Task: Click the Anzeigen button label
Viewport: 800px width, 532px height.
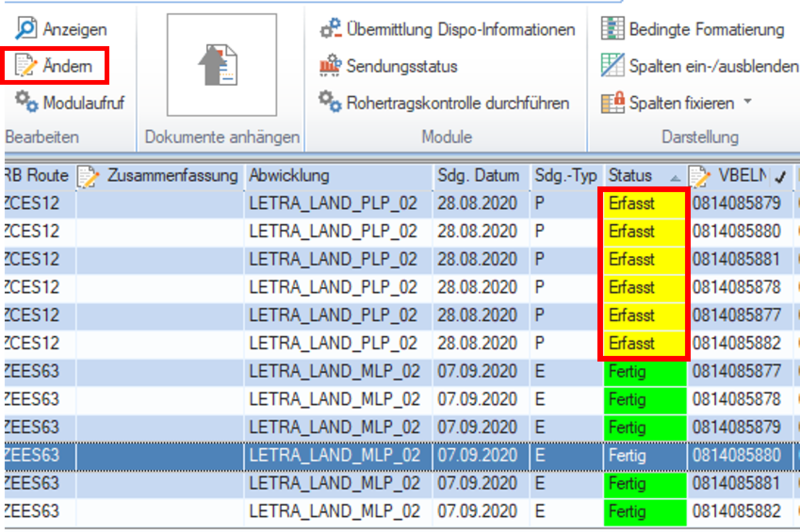Action: [x=75, y=30]
